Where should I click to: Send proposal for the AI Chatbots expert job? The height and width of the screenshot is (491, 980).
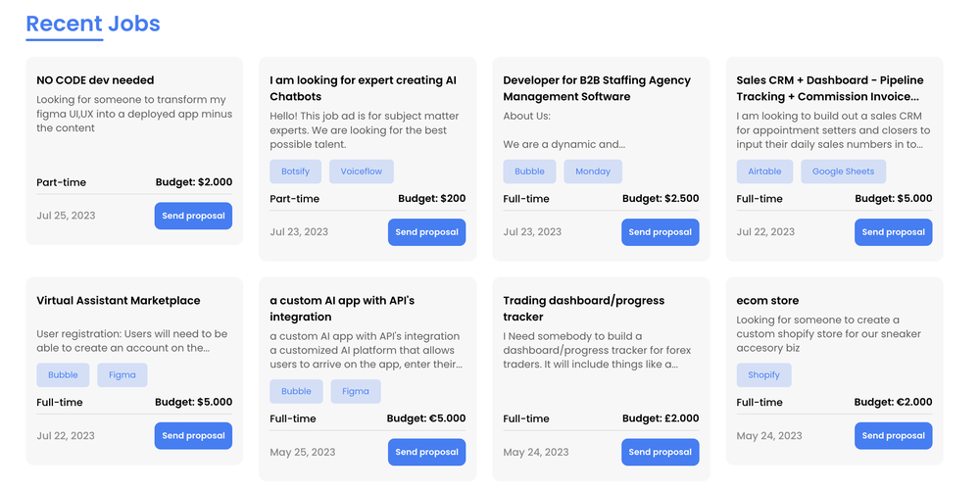[x=426, y=231]
